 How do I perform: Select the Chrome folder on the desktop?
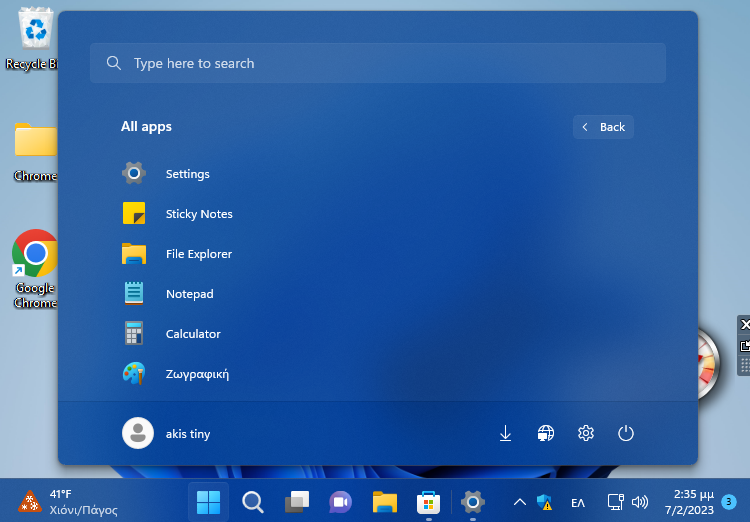click(35, 152)
